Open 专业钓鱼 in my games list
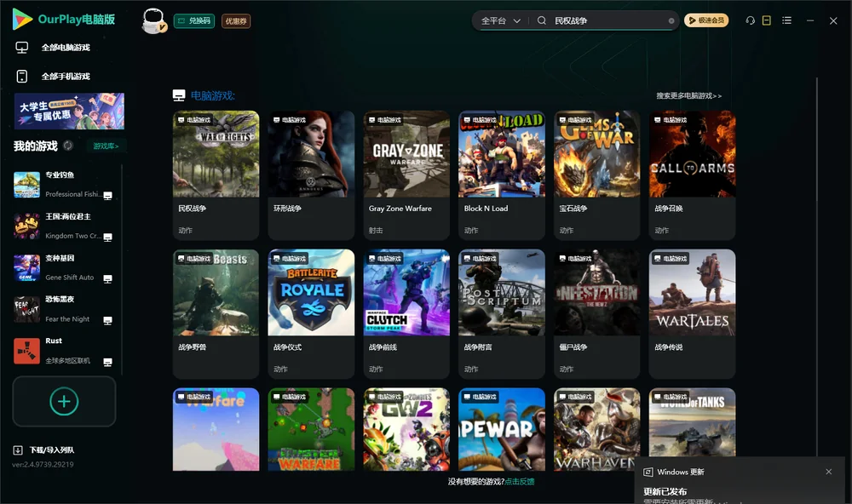This screenshot has width=852, height=504. [64, 185]
